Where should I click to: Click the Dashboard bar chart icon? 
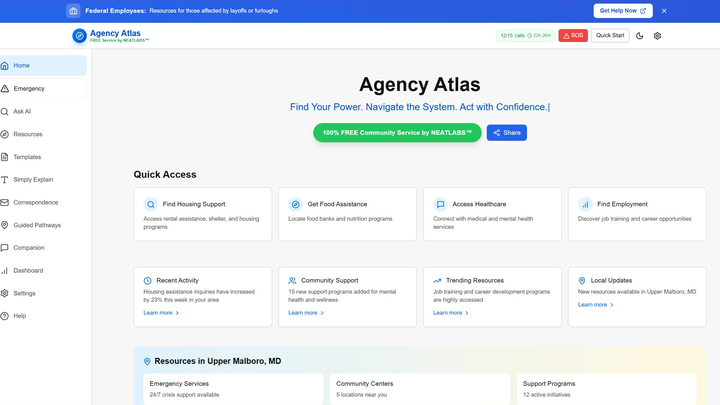pos(5,270)
